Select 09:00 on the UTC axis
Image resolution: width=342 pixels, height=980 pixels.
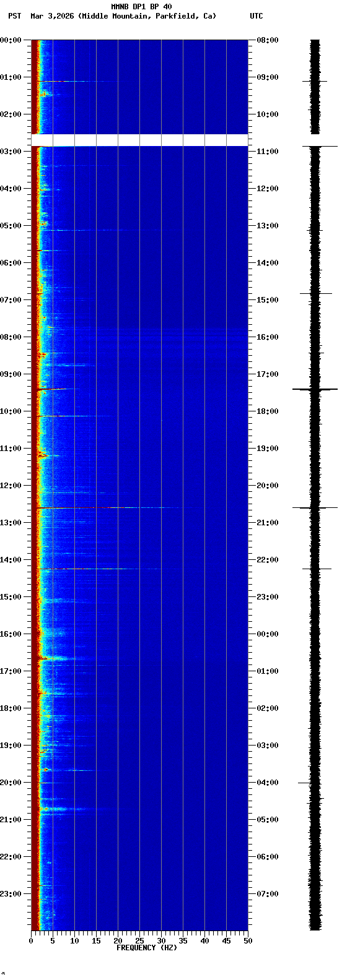[x=268, y=77]
